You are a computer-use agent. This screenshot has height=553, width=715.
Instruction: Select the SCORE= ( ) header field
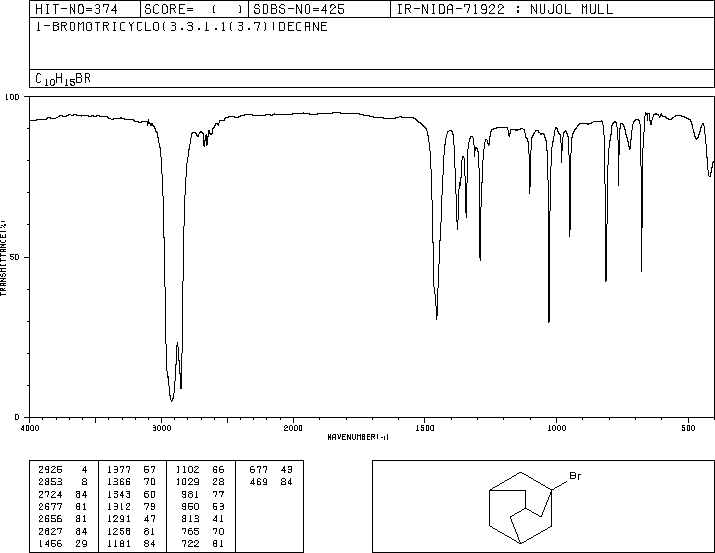(194, 9)
